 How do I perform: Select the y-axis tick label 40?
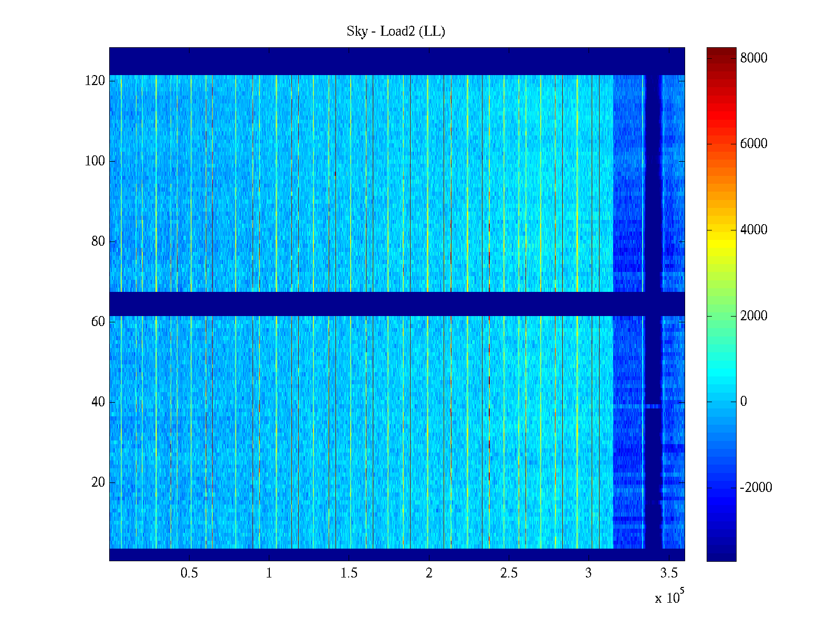point(98,402)
